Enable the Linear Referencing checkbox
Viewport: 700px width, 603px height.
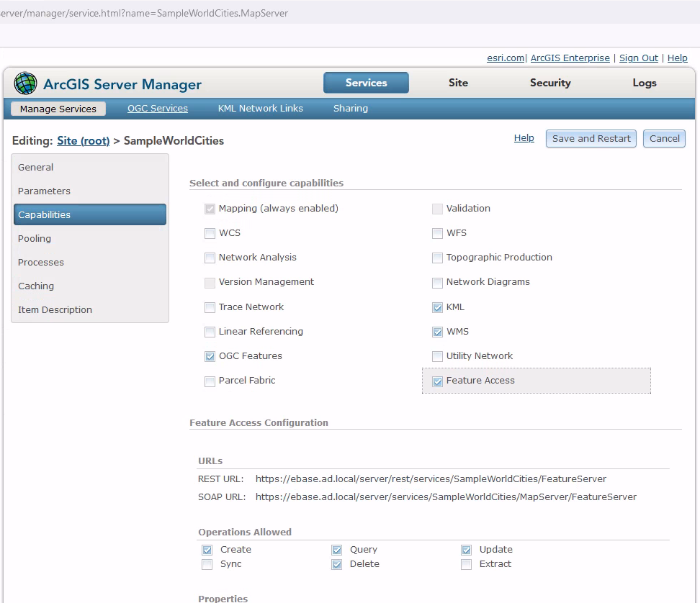click(x=210, y=332)
